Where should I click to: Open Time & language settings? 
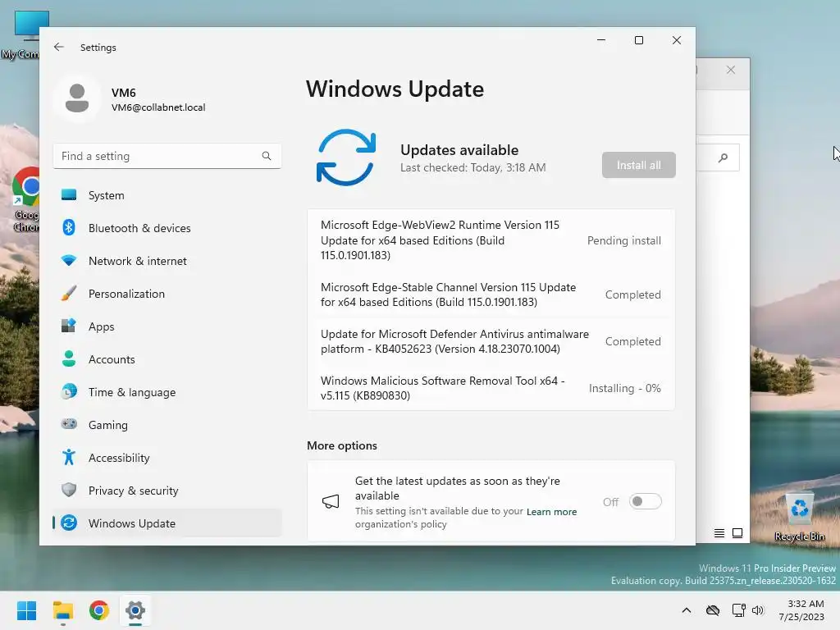(x=167, y=391)
